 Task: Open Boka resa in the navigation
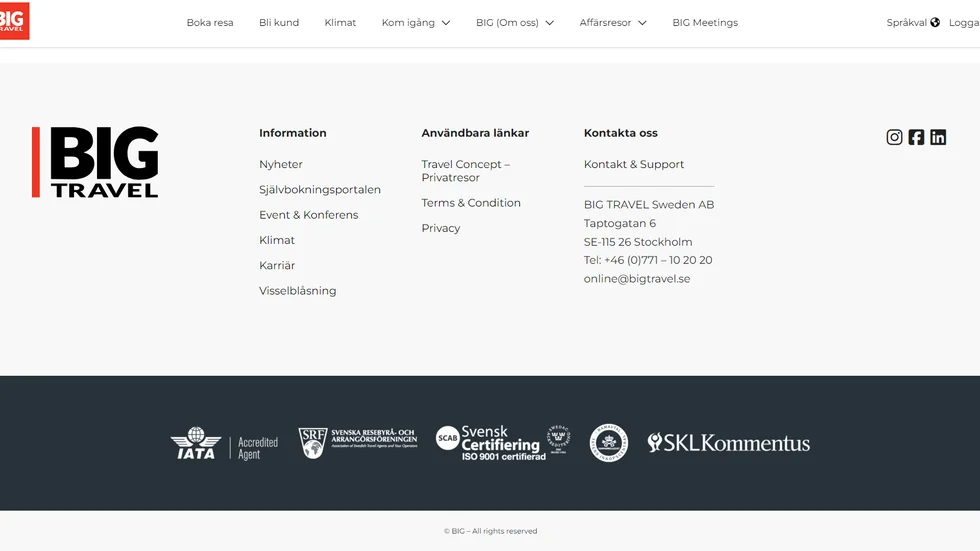tap(210, 22)
